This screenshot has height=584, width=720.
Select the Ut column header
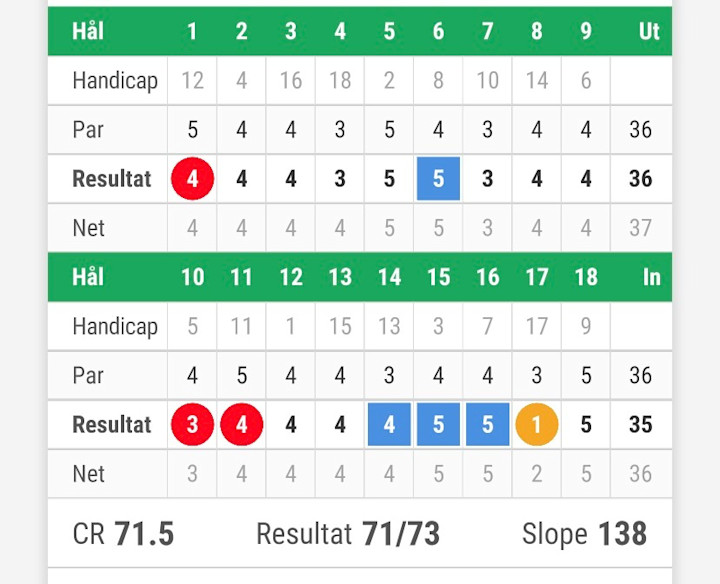point(649,31)
